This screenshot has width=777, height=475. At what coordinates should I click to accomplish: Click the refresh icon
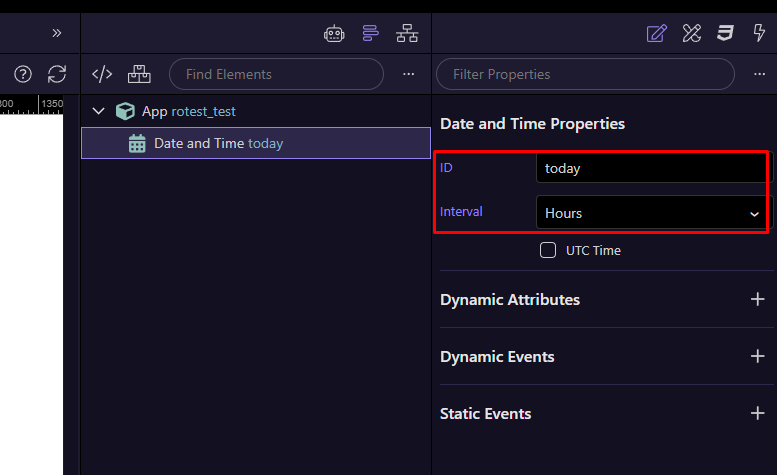(x=57, y=74)
